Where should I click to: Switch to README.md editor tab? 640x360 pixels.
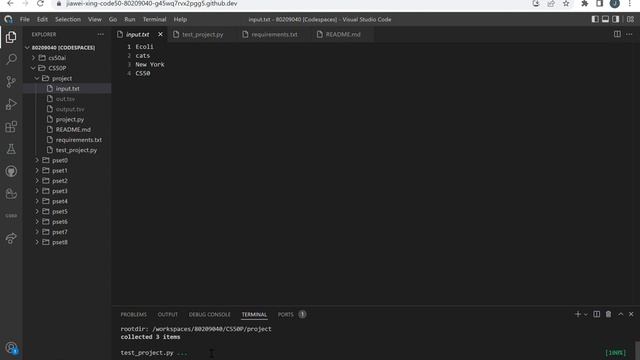coord(342,34)
